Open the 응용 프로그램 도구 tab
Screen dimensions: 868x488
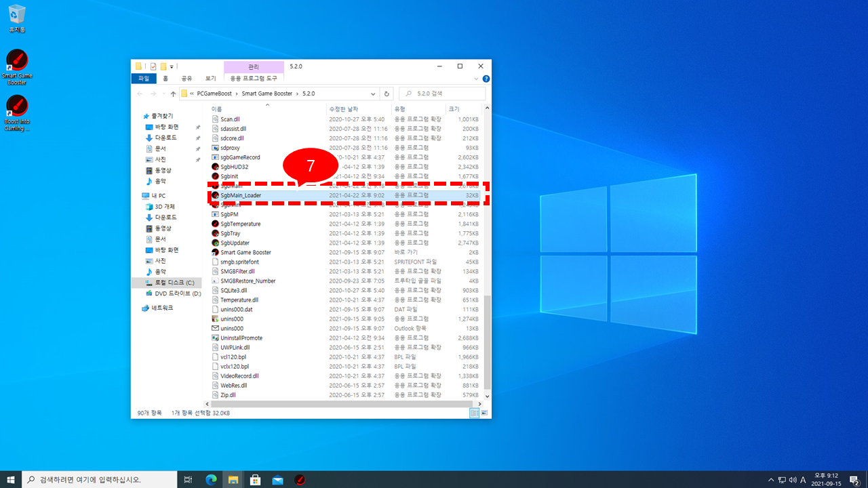point(254,79)
